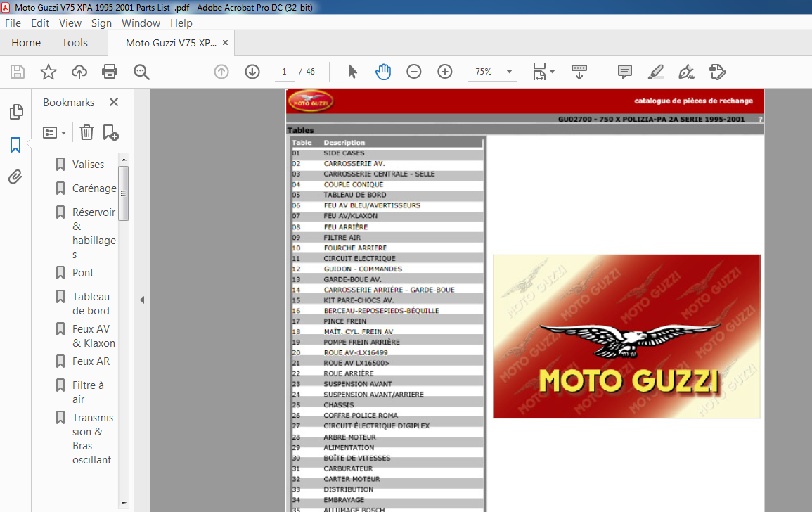The height and width of the screenshot is (512, 812).
Task: Click the bookmarks scrollbar thumb
Action: pos(123,193)
